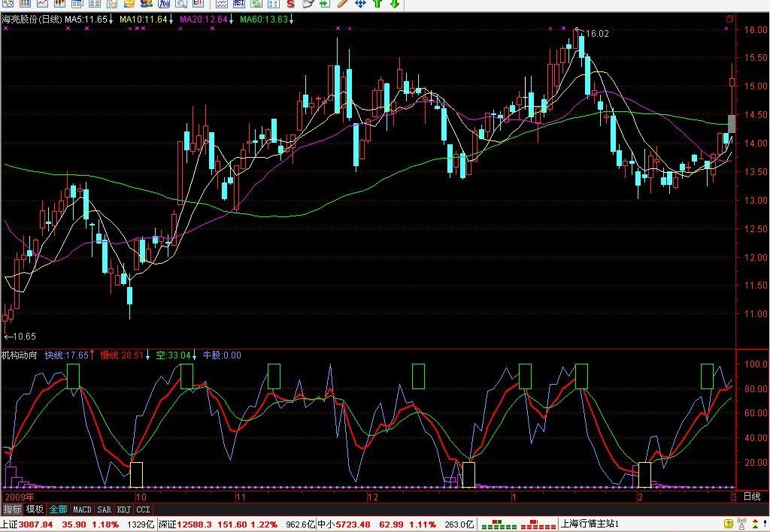Click the 2009年 marker on the time axis

click(20, 497)
